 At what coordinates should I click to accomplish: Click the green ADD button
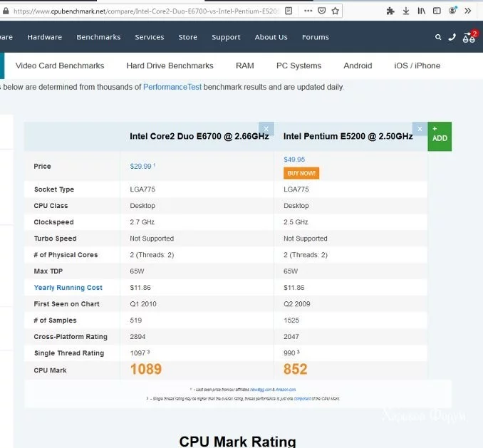(x=440, y=137)
